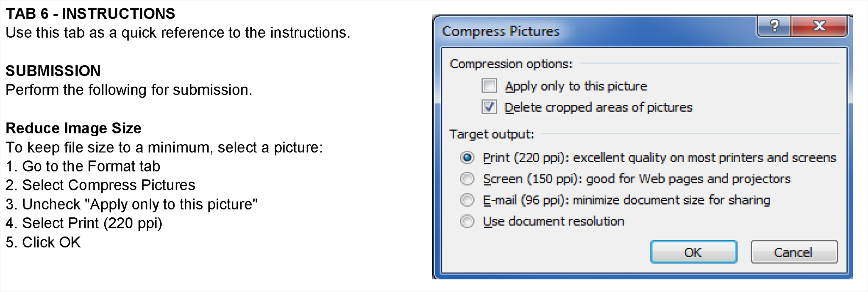Confirm compression with the OK button
The image size is (868, 292).
coord(693,252)
